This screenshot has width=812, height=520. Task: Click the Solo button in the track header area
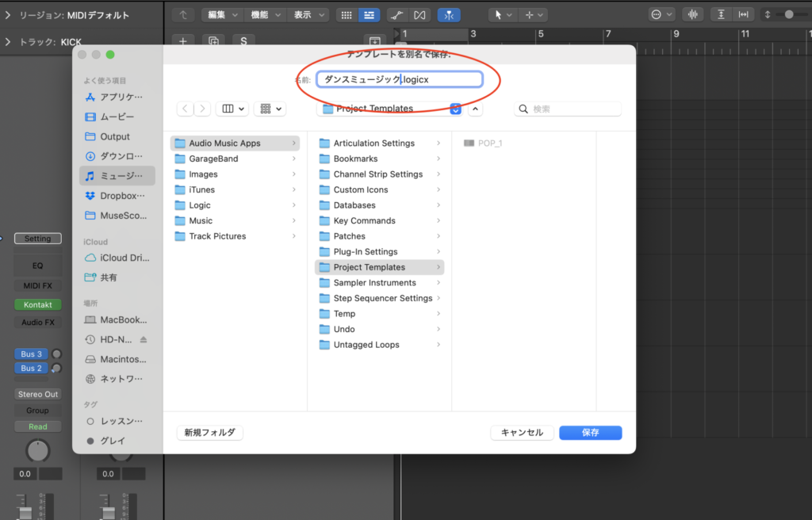point(243,40)
